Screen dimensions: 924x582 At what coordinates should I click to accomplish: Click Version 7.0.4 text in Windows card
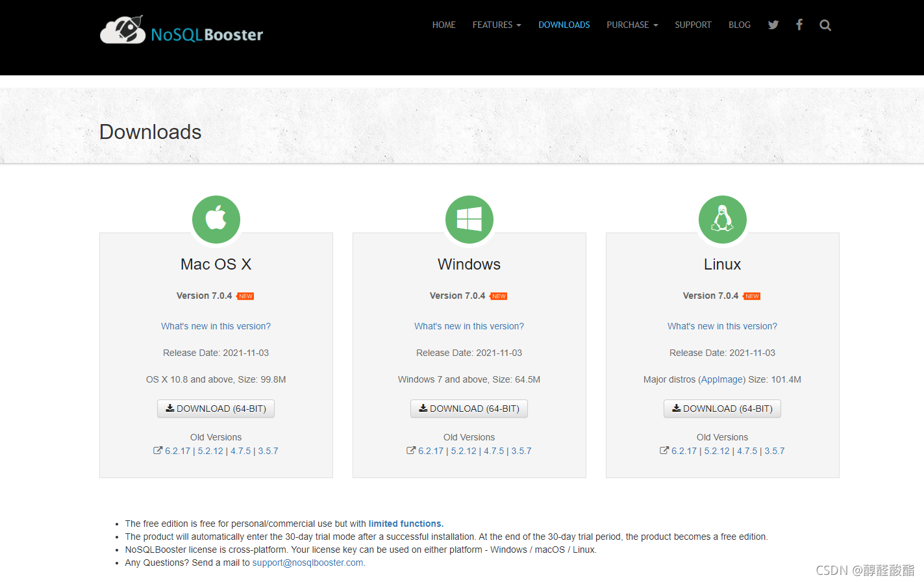458,296
